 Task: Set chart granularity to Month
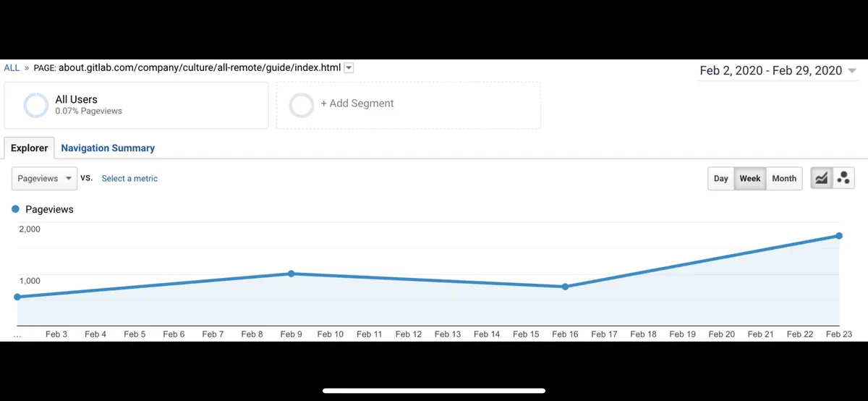(784, 178)
